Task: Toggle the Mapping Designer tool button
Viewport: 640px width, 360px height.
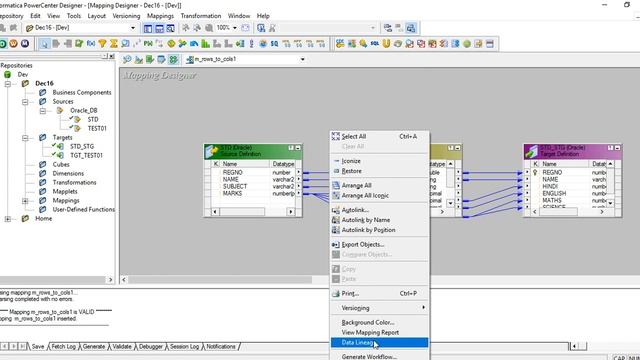Action: tap(173, 60)
